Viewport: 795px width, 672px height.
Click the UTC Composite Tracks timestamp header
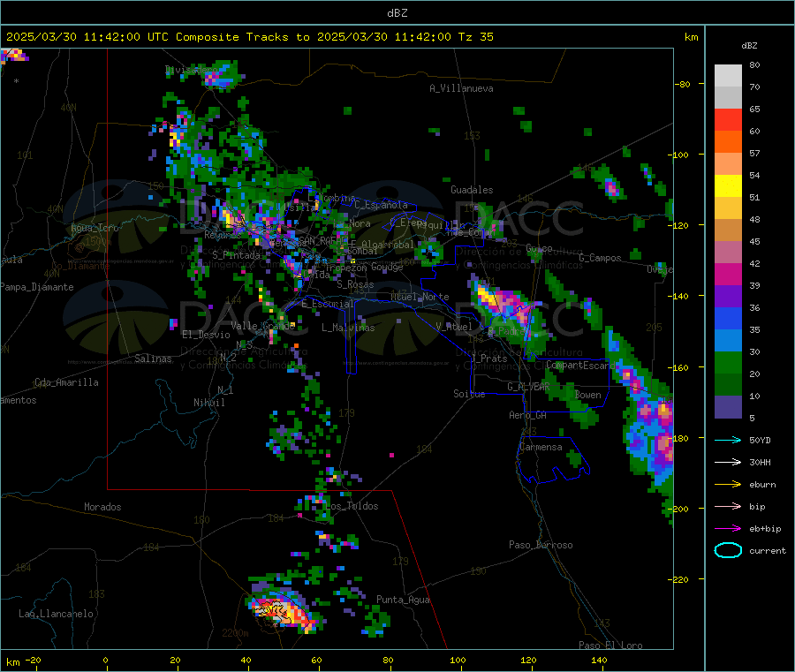(249, 37)
